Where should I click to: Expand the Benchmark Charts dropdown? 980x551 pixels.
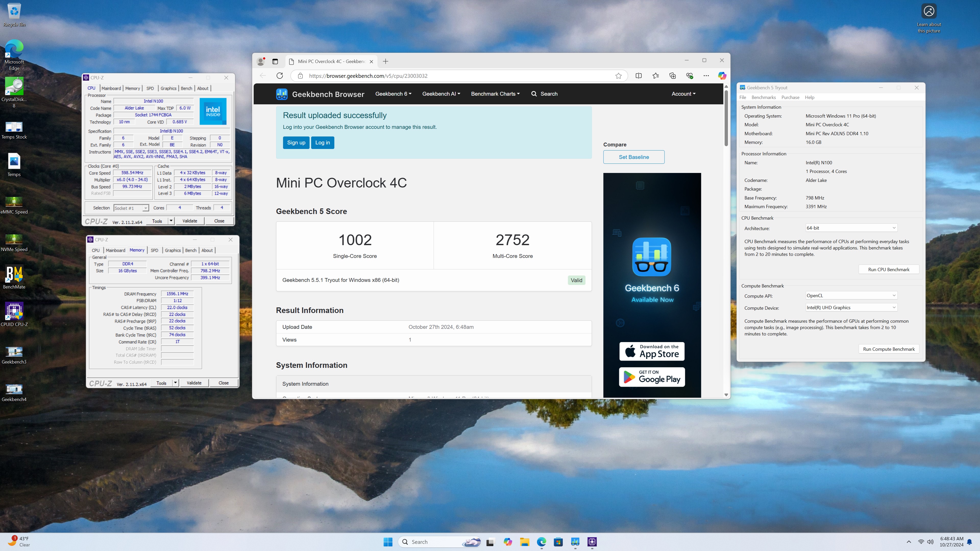coord(495,94)
